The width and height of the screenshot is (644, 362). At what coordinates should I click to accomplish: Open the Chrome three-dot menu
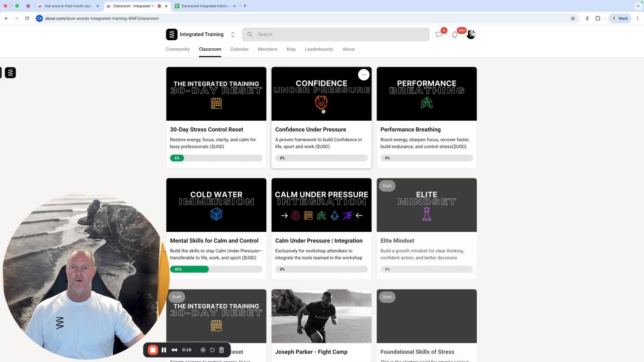[637, 19]
